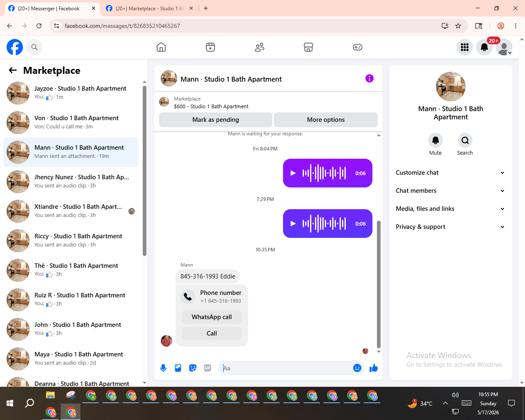Go back from Marketplace inbox
This screenshot has height=420, width=525.
pyautogui.click(x=13, y=71)
